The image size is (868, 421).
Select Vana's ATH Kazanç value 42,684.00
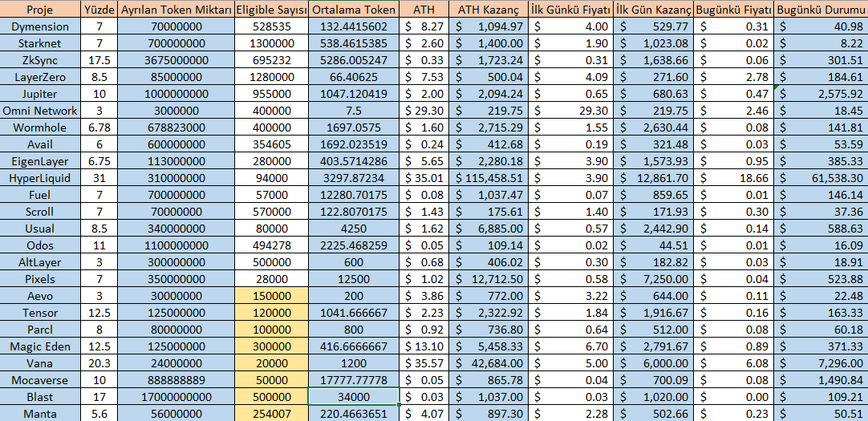point(489,363)
